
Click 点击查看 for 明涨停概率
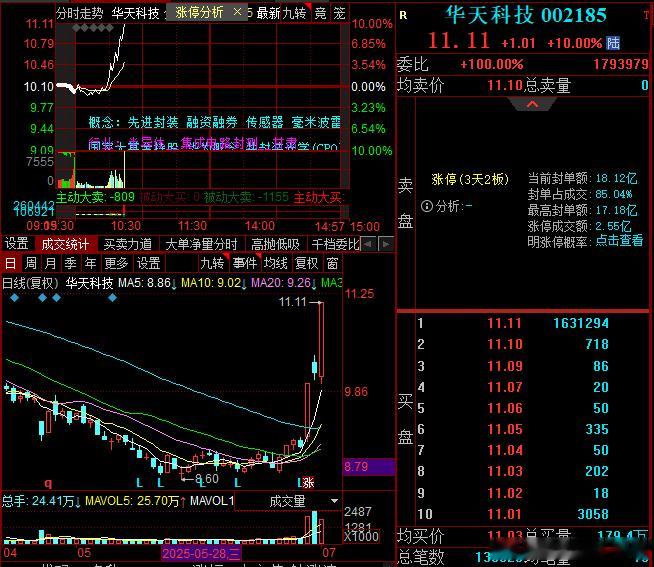(619, 241)
